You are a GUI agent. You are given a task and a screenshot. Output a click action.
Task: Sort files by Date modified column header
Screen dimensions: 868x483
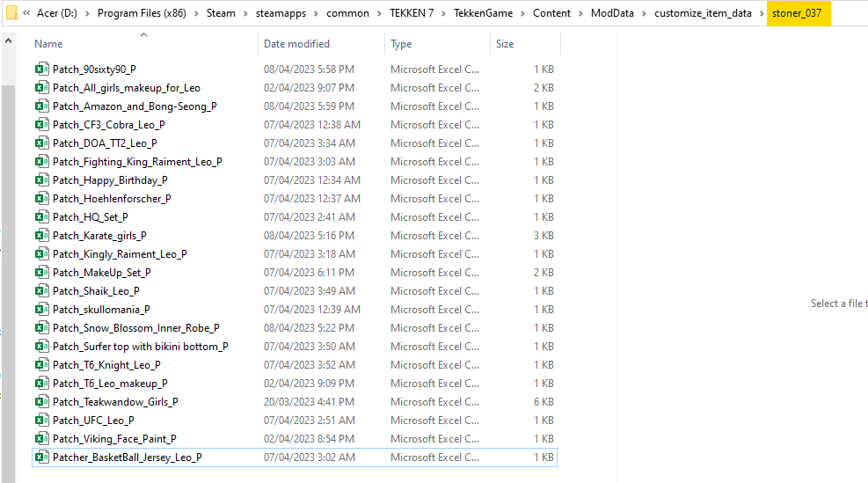[x=296, y=44]
